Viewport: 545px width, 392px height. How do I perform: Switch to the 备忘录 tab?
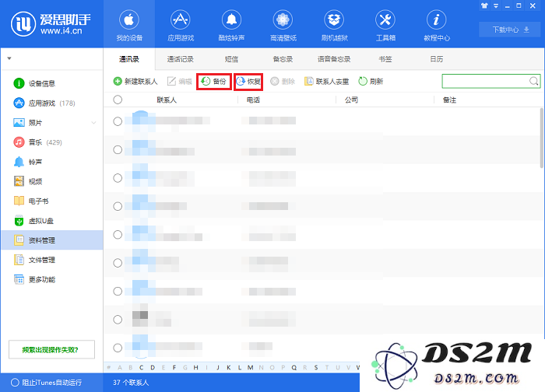point(283,59)
